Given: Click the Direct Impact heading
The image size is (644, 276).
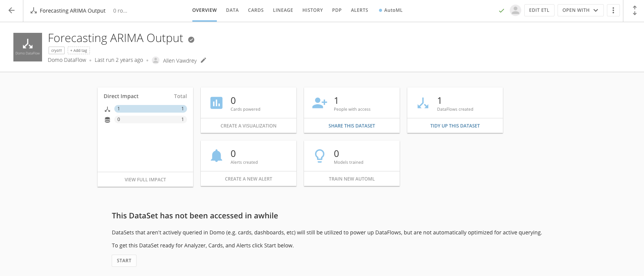Looking at the screenshot, I should 121,96.
